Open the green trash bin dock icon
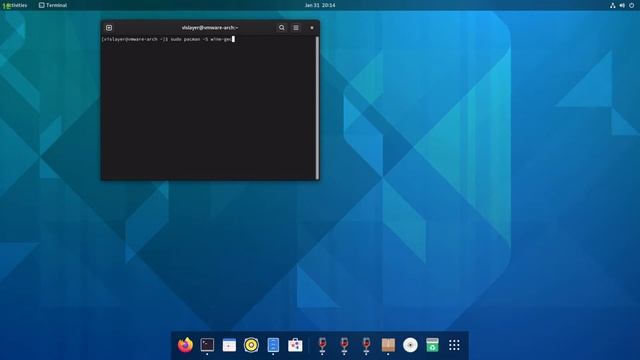Viewport: 640px width, 360px height. (432, 345)
